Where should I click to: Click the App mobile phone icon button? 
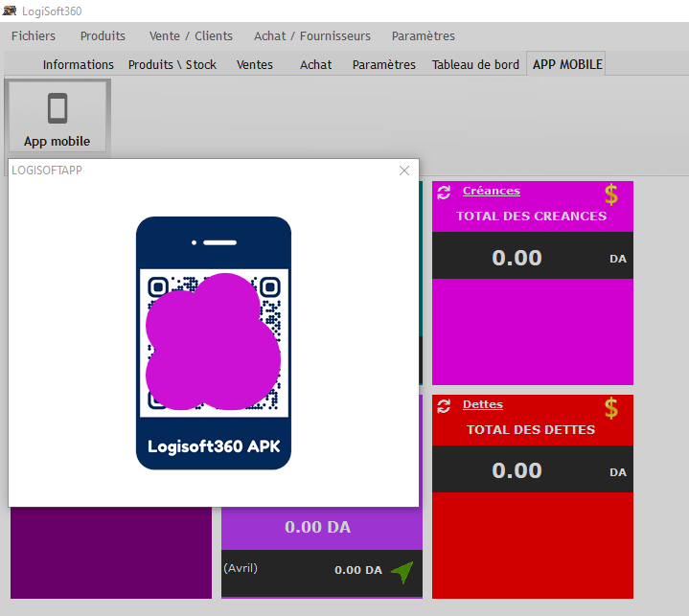click(57, 119)
